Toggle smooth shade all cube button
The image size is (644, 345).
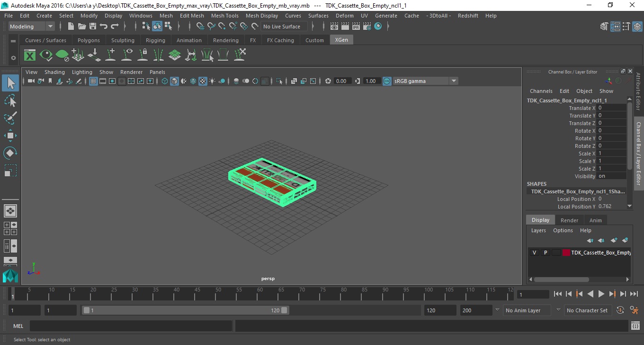click(x=174, y=81)
